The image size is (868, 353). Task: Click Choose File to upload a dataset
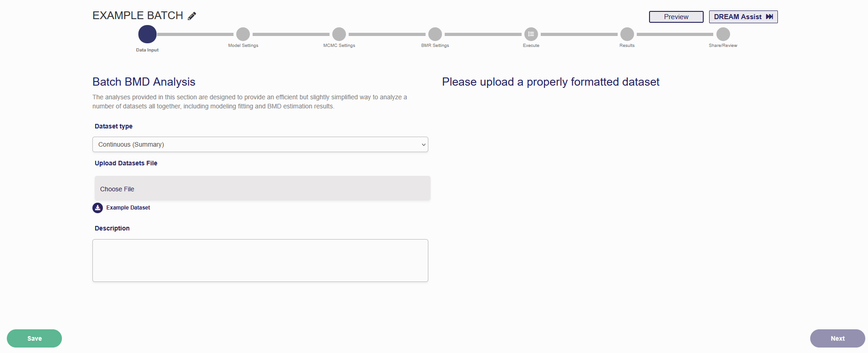[x=117, y=189]
